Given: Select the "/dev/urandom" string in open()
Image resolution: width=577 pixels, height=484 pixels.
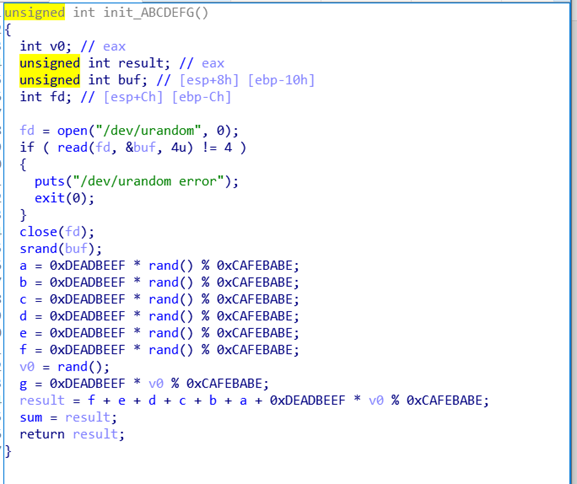Looking at the screenshot, I should click(148, 131).
